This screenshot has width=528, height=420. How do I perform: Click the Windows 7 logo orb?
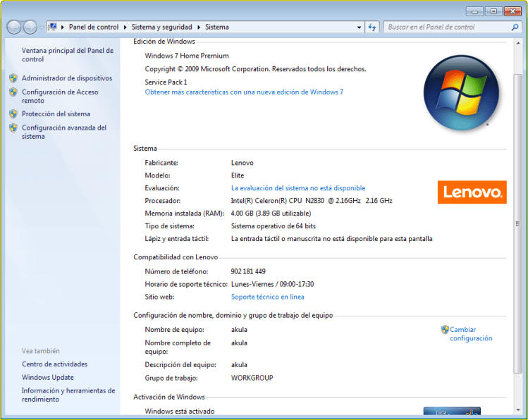tap(461, 92)
